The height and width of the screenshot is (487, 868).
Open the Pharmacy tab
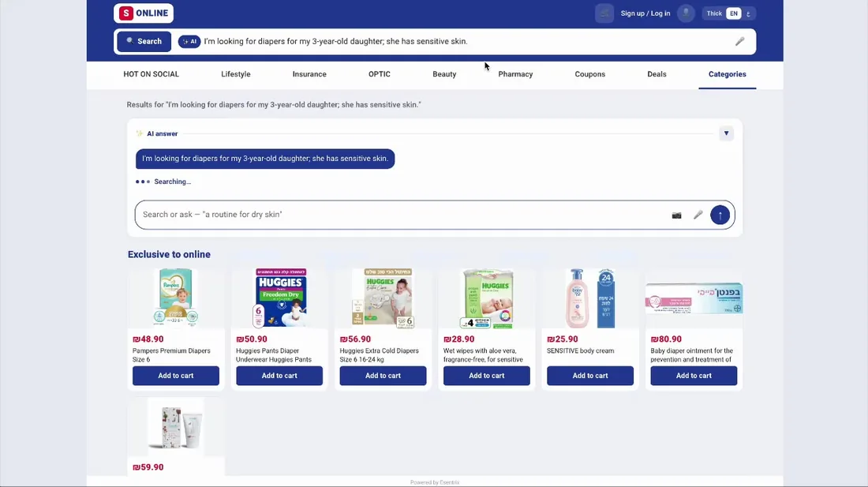(x=515, y=74)
